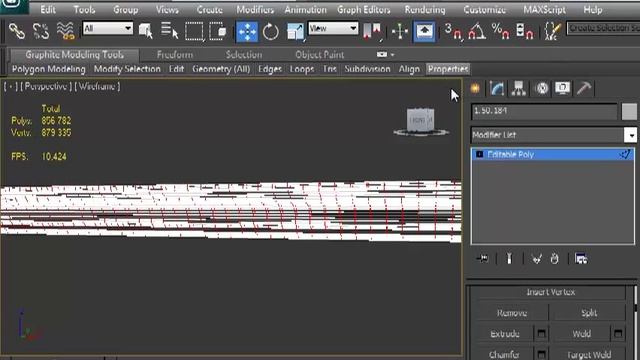Open the Motion command panel tab
640x360 pixels.
[542, 89]
